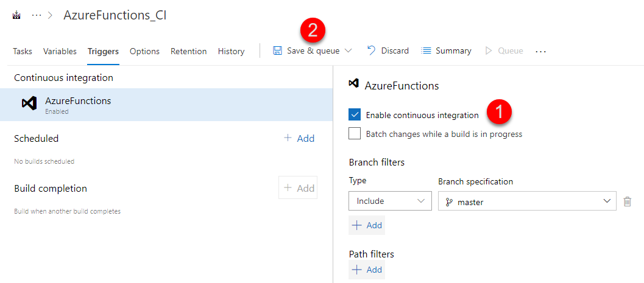
Task: Add a new branch filter
Action: point(367,225)
